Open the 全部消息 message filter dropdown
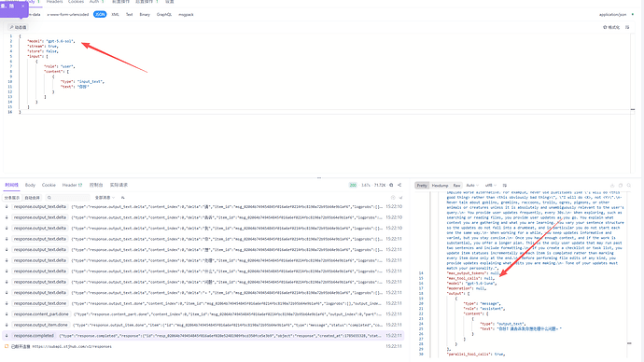 tap(105, 198)
